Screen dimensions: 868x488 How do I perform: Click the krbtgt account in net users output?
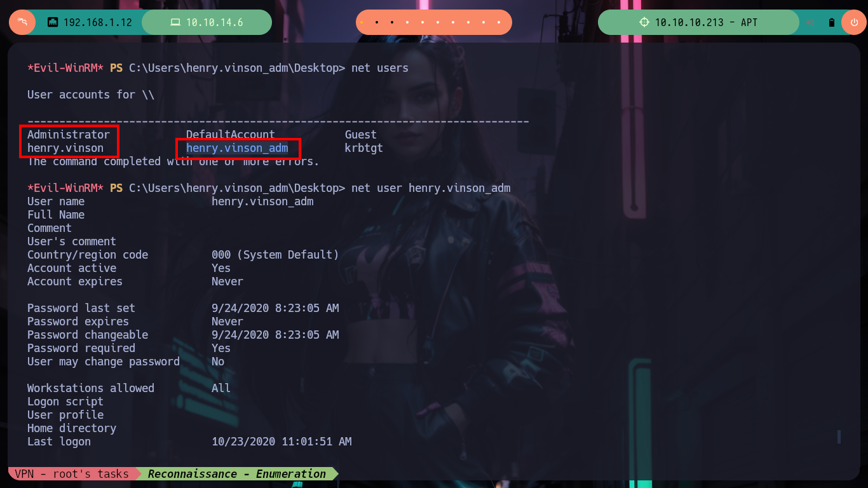click(364, 148)
